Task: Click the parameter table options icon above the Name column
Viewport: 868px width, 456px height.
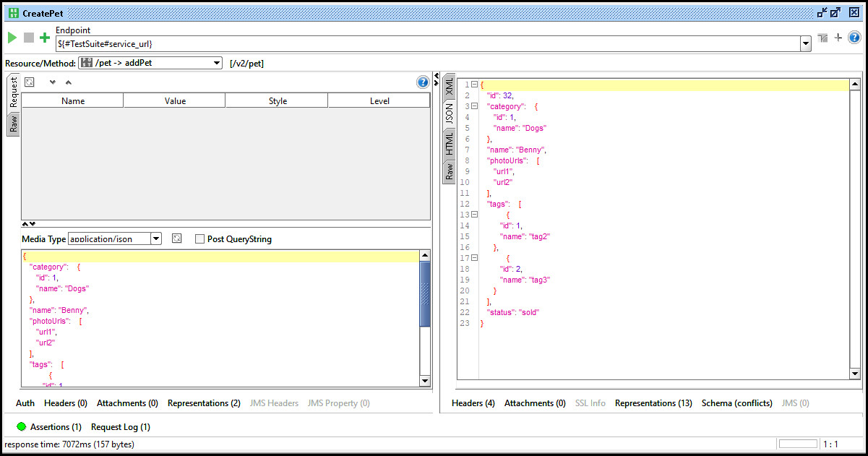Action: 29,82
